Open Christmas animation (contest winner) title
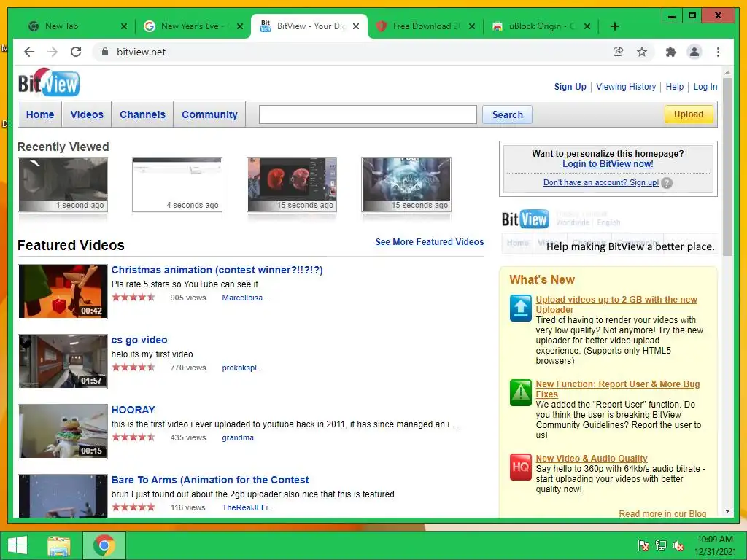 (x=217, y=270)
